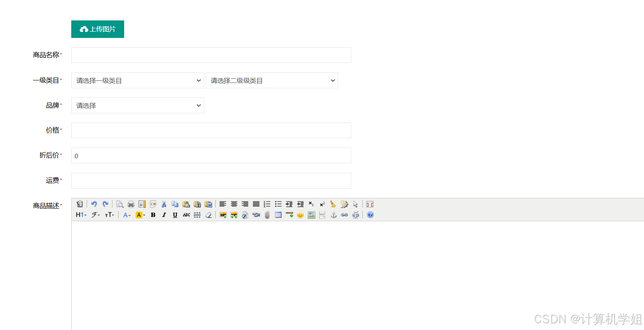The width and height of the screenshot is (644, 330).
Task: Clear HTML code with broom icon
Action: click(333, 204)
